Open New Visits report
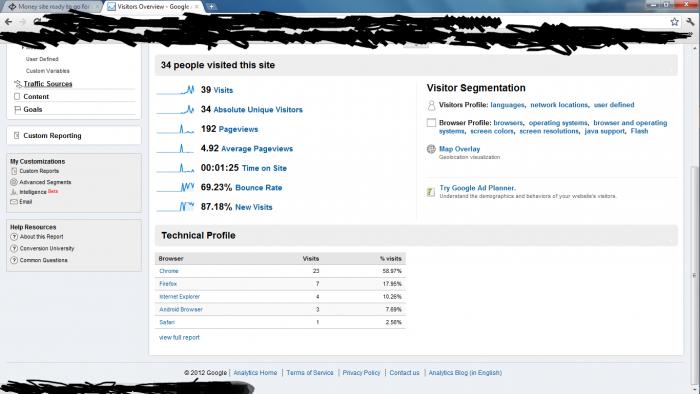The width and height of the screenshot is (700, 394). 254,207
